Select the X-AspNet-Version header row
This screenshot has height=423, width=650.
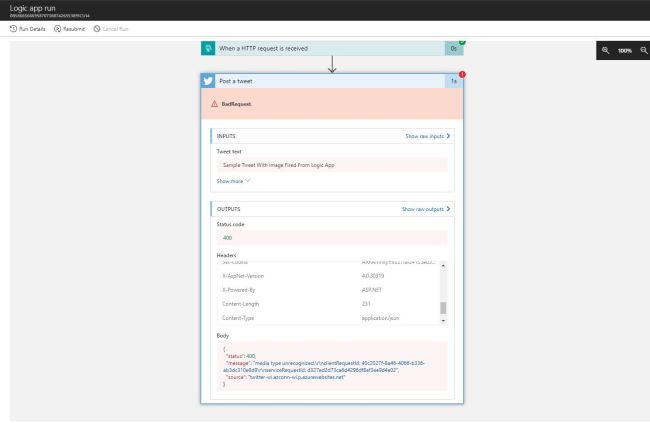point(328,276)
